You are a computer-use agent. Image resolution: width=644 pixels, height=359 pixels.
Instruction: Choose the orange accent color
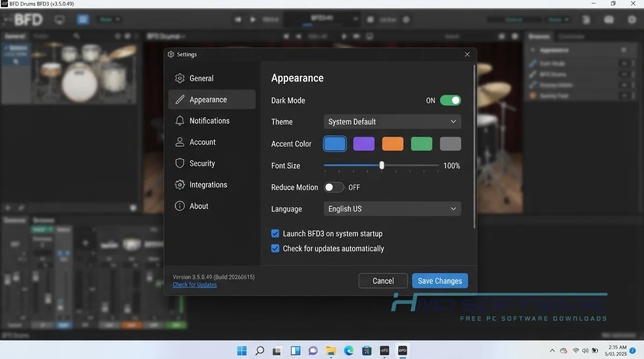click(x=393, y=144)
